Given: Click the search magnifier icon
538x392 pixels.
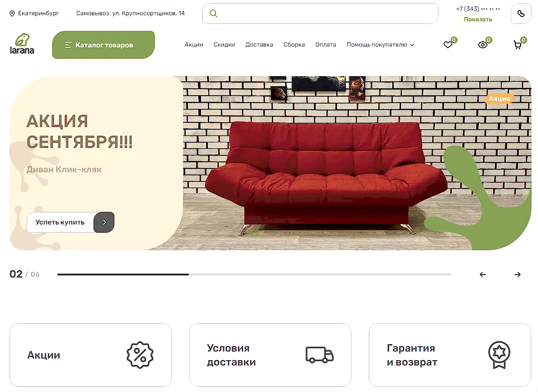Looking at the screenshot, I should pos(213,13).
